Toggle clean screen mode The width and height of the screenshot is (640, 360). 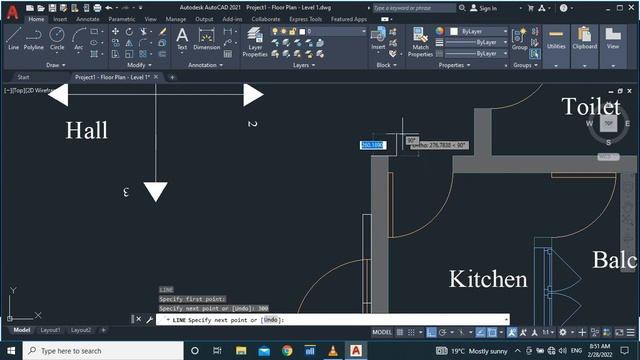[x=619, y=332]
